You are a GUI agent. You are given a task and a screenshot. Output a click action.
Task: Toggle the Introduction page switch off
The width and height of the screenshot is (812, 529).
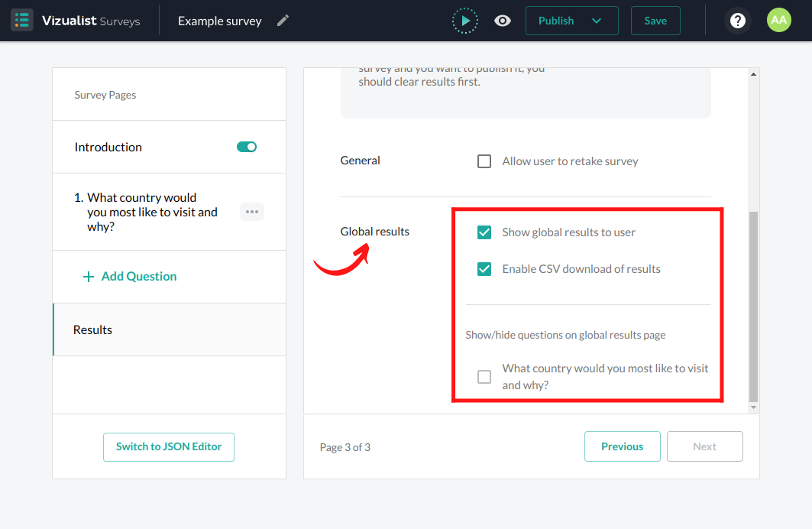(x=247, y=147)
